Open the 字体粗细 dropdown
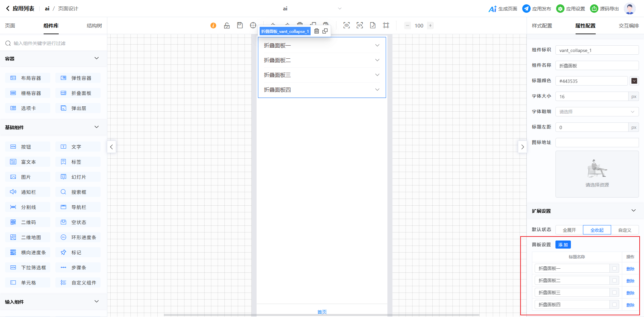644x317 pixels. tap(597, 112)
